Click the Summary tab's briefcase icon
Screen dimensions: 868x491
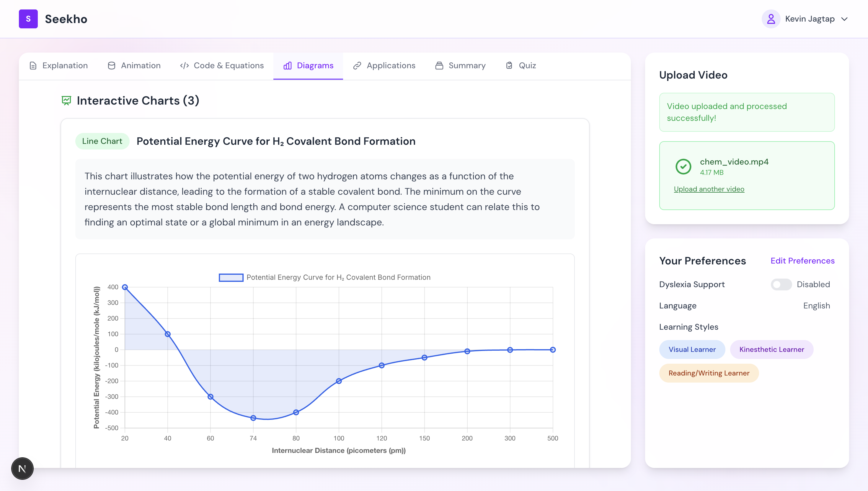point(439,65)
